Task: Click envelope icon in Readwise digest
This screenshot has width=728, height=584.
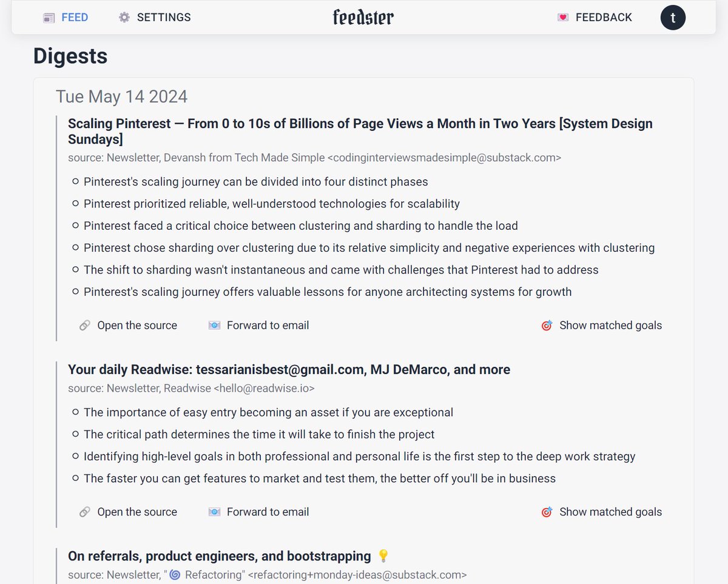Action: (214, 512)
